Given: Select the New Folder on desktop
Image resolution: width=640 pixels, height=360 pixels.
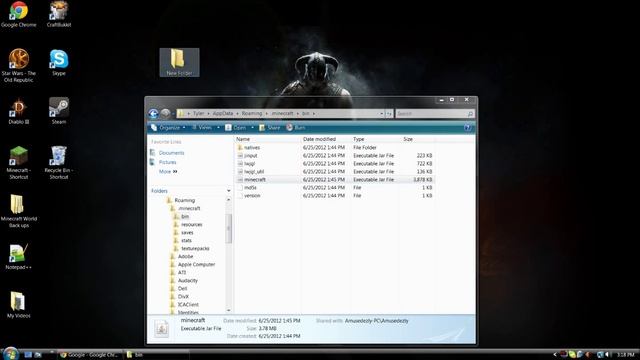Looking at the screenshot, I should [179, 62].
